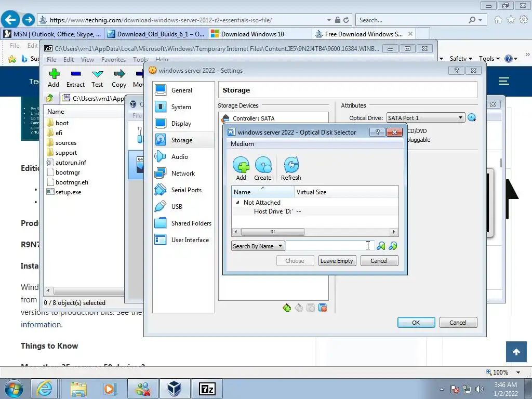
Task: Collapse the Not Attached tree group
Action: (237, 203)
